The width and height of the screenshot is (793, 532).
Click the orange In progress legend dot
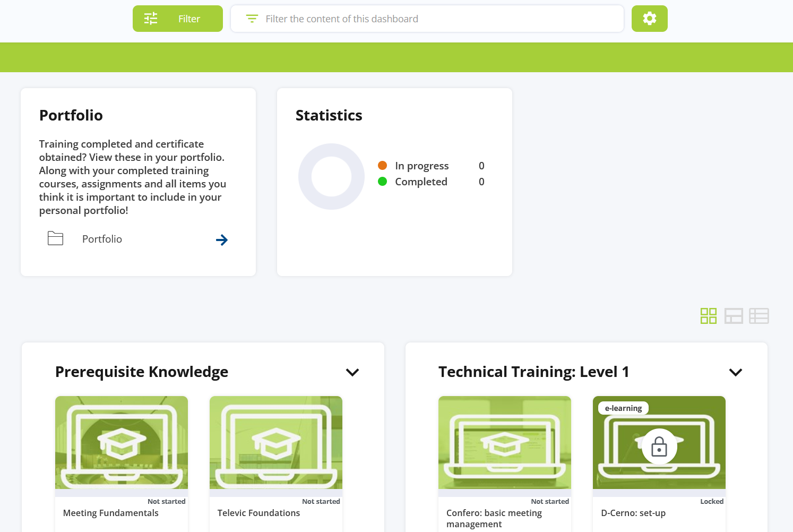tap(382, 166)
